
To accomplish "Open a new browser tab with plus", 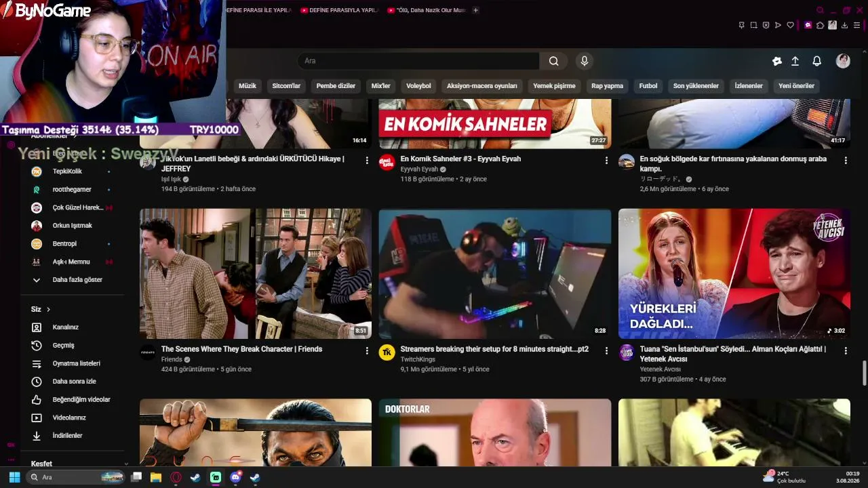I will (x=475, y=10).
